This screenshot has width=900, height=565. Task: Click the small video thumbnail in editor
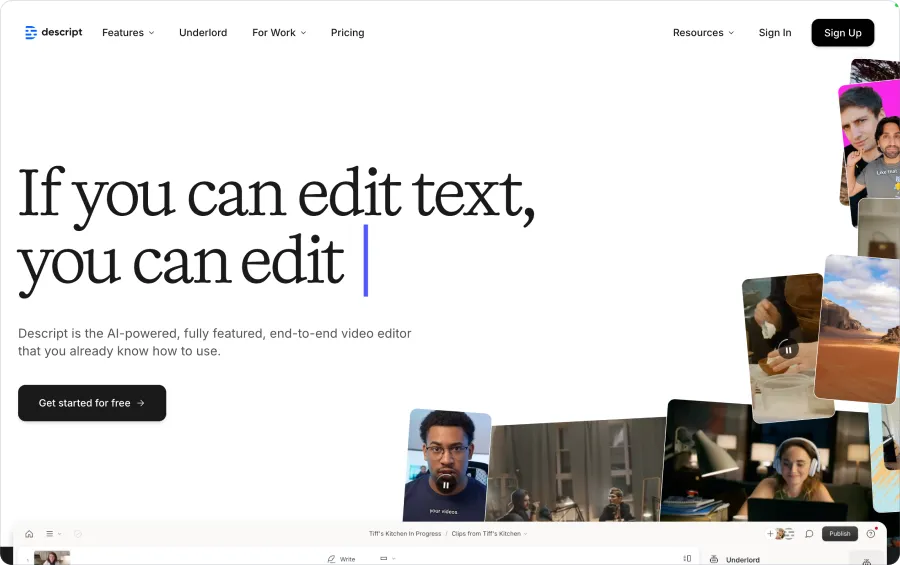52,558
